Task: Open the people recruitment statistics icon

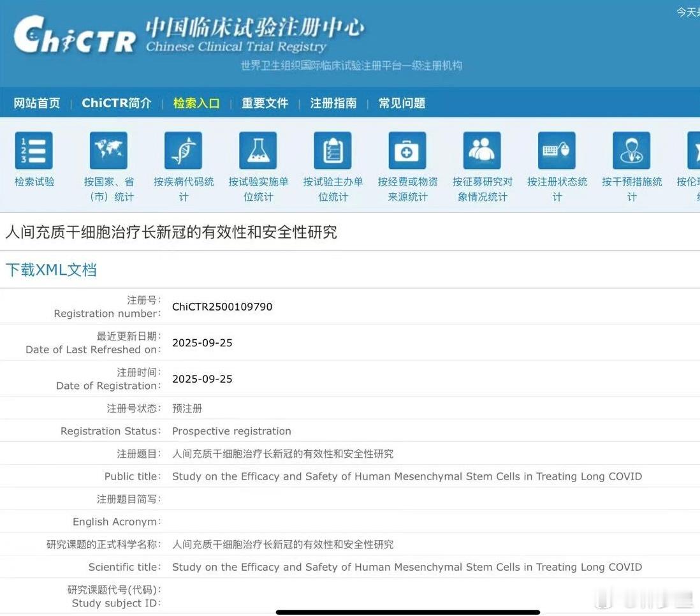Action: click(x=482, y=150)
